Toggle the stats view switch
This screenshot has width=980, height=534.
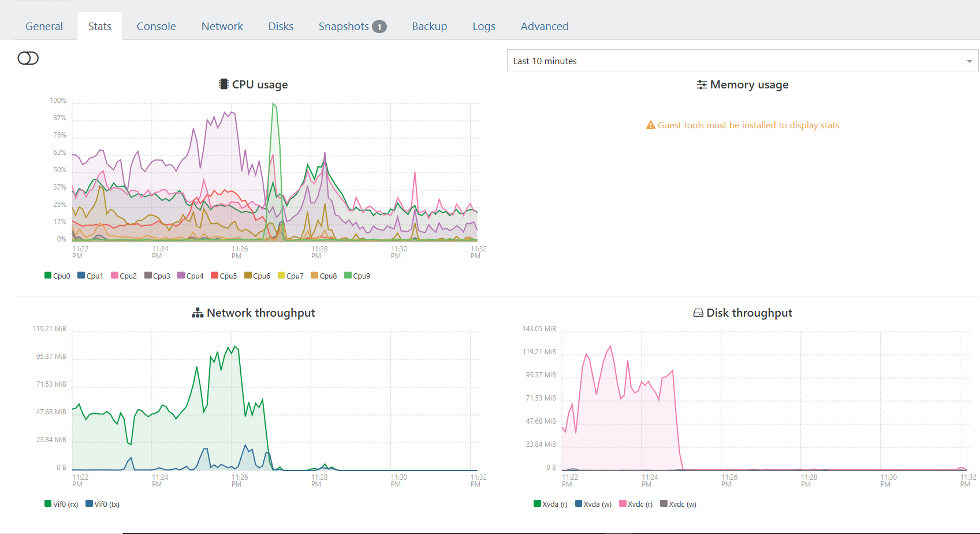[28, 58]
